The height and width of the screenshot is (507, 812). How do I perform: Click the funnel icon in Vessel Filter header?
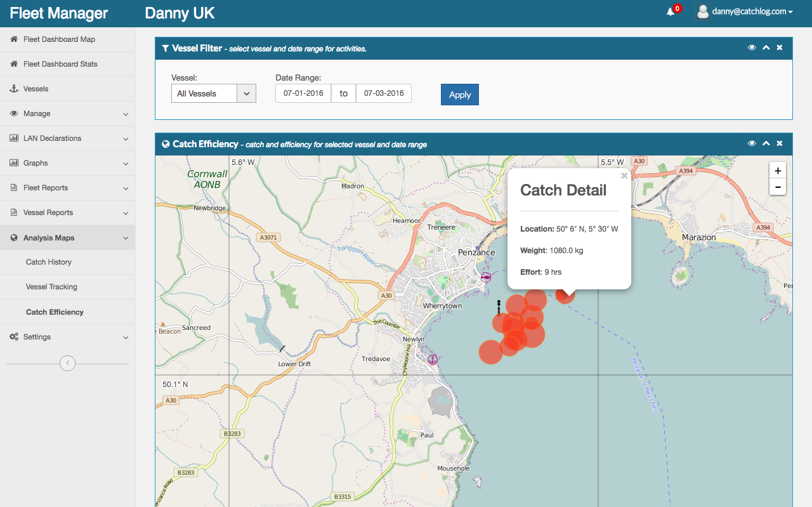[x=165, y=48]
